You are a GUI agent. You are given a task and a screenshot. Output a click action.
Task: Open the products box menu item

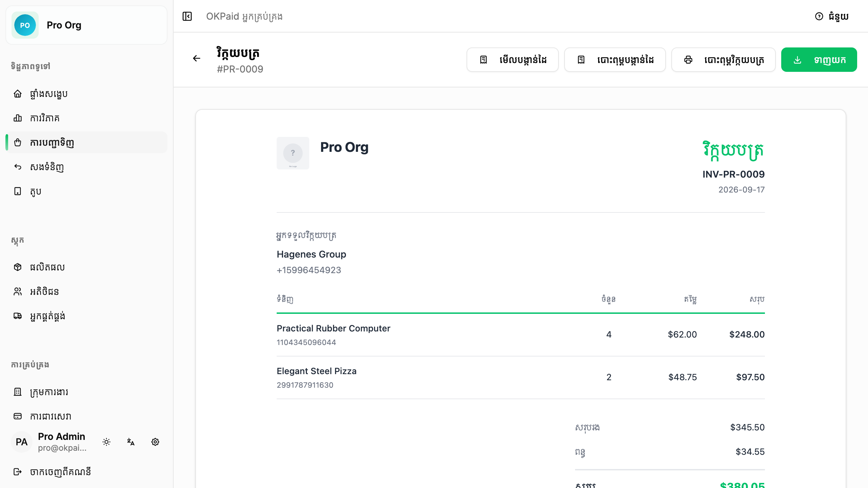coord(86,267)
